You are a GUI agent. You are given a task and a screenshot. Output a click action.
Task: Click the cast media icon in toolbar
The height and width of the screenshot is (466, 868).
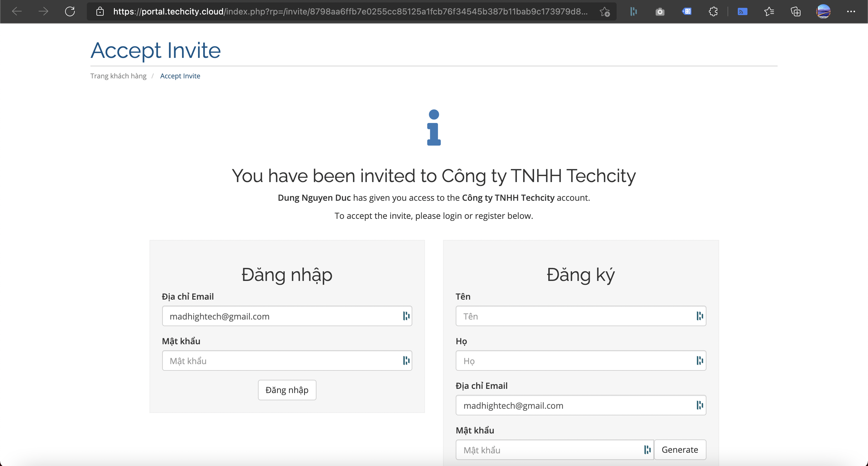tap(742, 12)
